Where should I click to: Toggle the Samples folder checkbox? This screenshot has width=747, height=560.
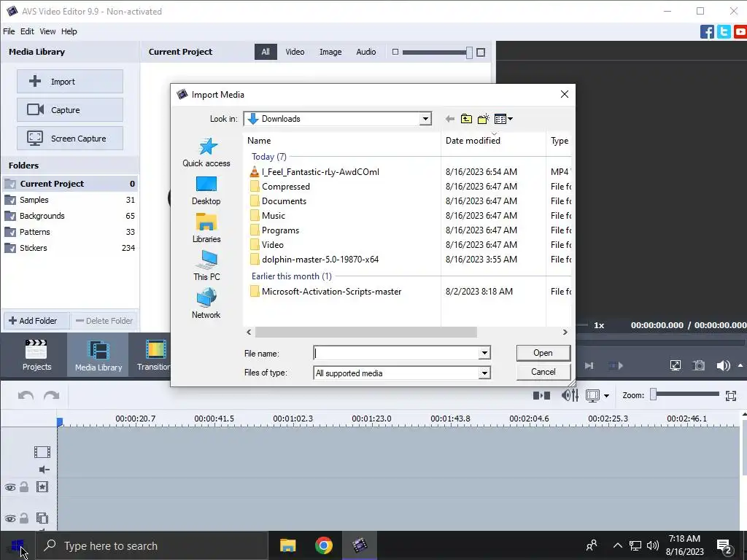10,200
